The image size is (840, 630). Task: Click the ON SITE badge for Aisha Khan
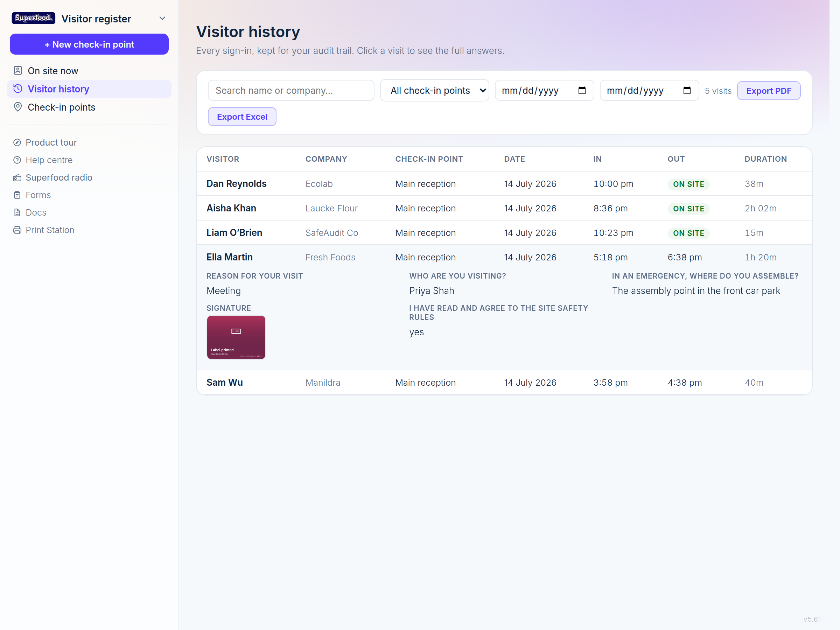click(688, 209)
